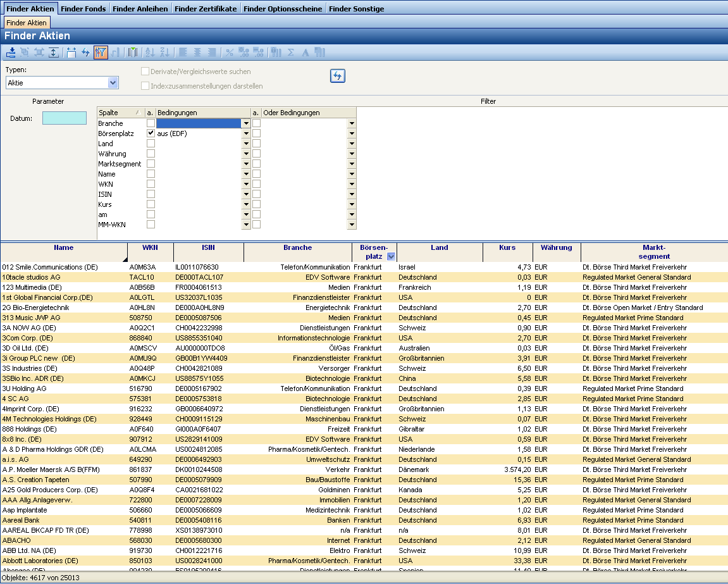
Task: Sort table by the Kurs column header
Action: [507, 248]
